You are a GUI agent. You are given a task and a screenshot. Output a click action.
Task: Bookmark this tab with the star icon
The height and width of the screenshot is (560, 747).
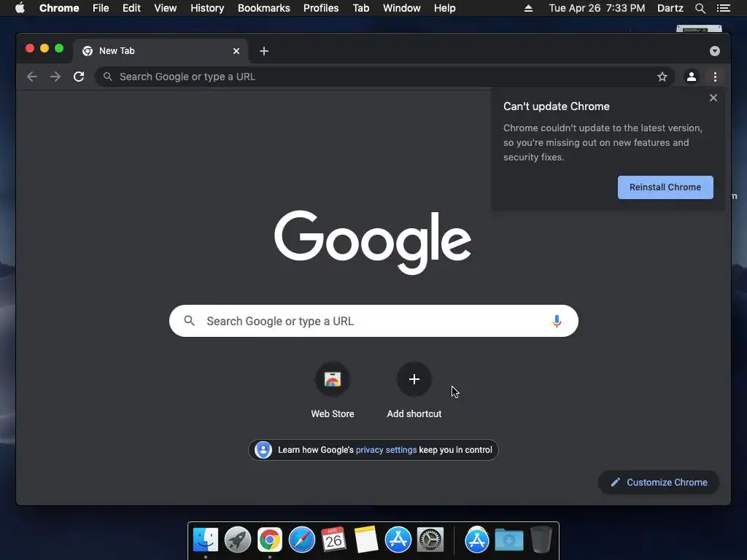click(662, 77)
